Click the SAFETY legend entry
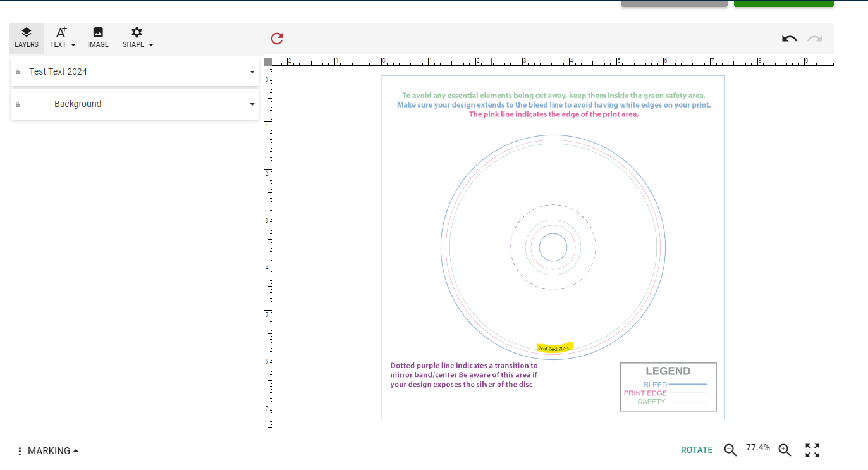The height and width of the screenshot is (470, 868). [x=672, y=402]
